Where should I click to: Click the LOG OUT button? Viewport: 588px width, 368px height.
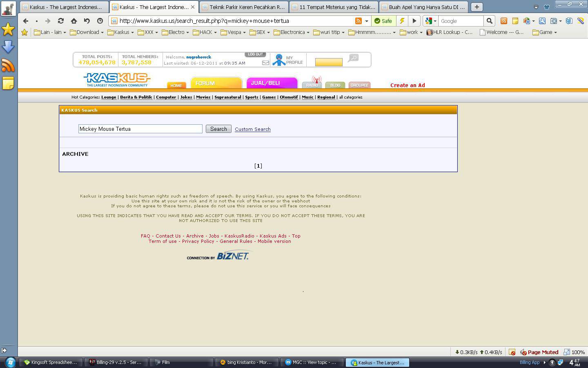(x=255, y=54)
